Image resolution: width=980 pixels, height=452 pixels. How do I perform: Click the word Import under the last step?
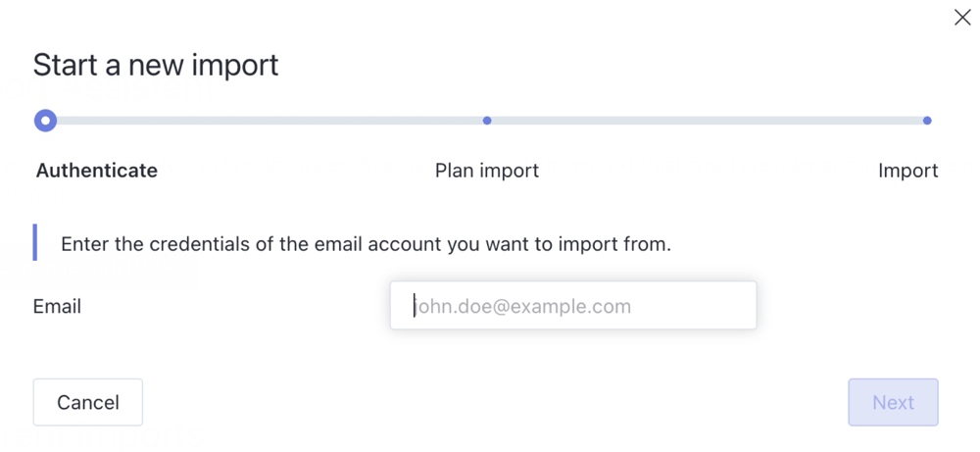point(908,170)
